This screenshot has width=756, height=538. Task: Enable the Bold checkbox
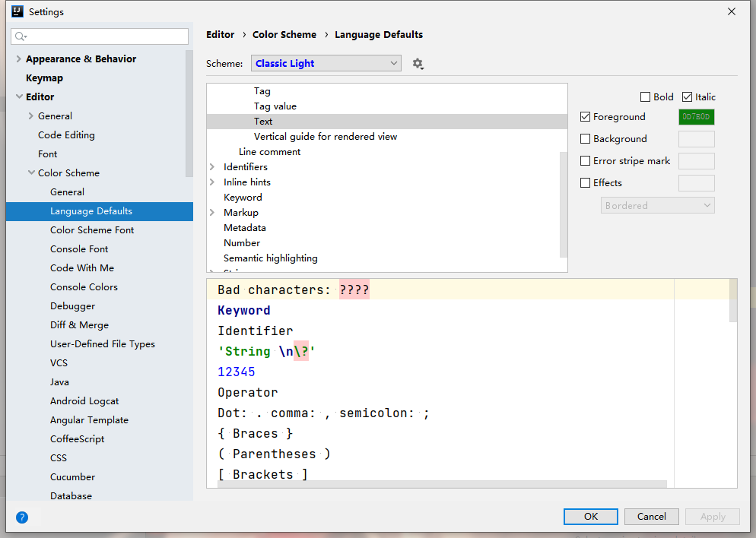646,97
